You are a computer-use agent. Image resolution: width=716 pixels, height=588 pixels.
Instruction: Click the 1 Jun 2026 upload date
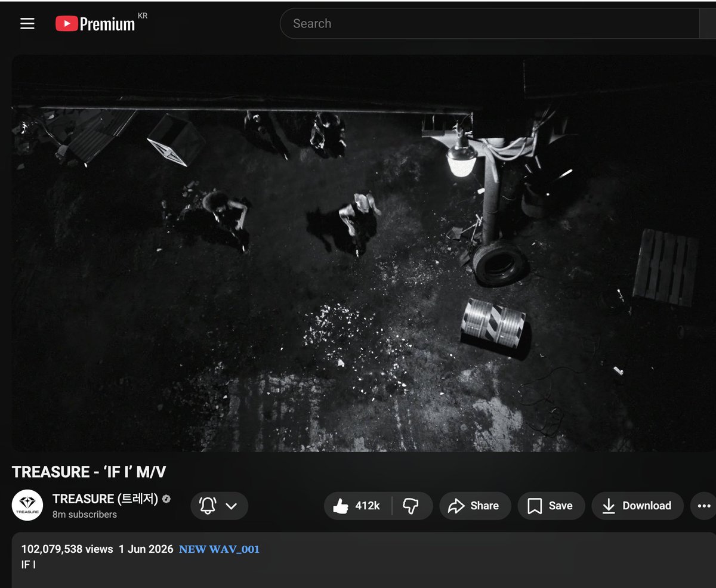pos(146,549)
